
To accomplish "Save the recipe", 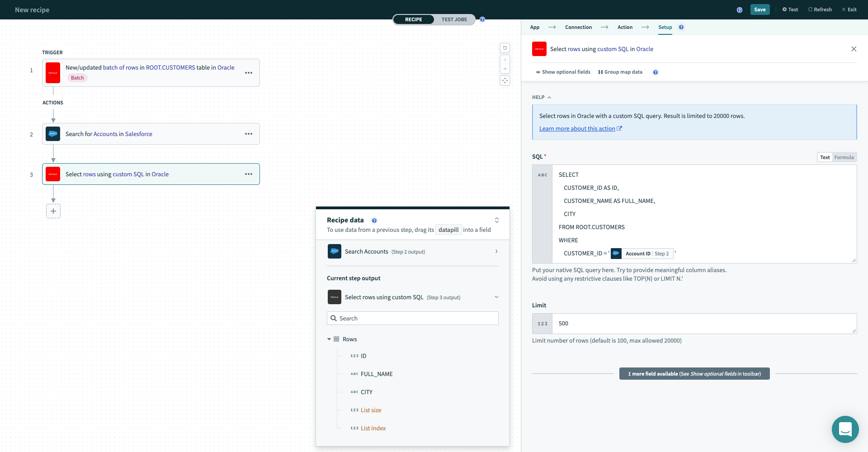I will point(759,9).
